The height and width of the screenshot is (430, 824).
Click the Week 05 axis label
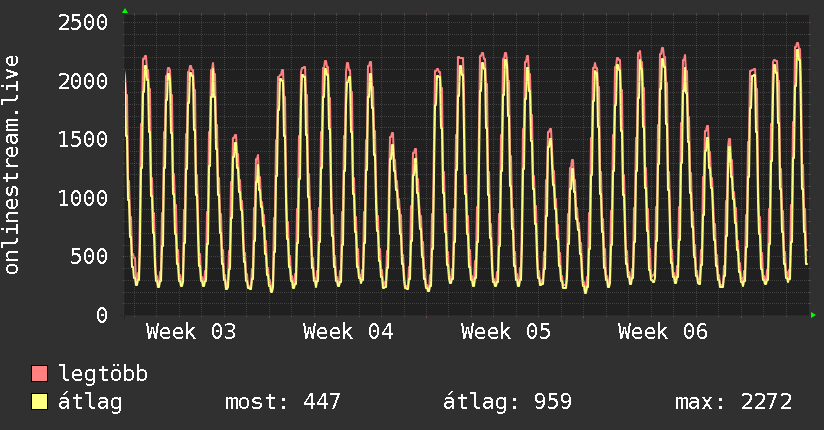[506, 332]
